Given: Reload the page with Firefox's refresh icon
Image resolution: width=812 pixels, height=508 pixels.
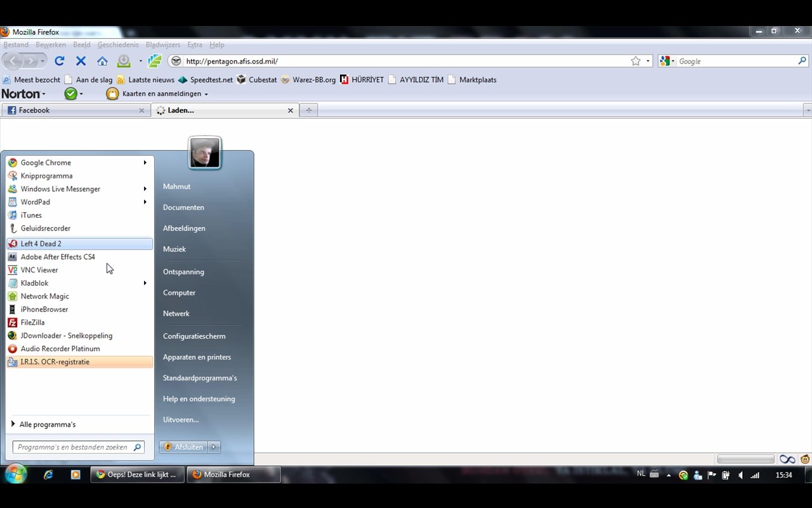Looking at the screenshot, I should [60, 61].
